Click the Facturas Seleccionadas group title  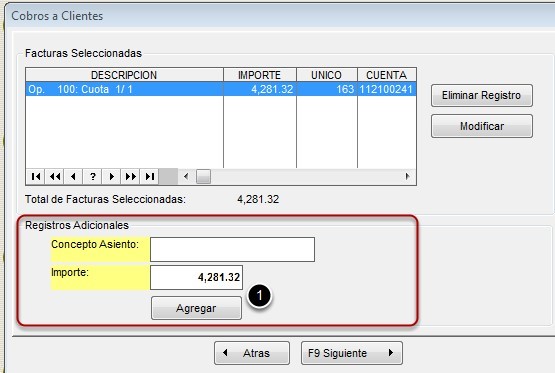(83, 53)
